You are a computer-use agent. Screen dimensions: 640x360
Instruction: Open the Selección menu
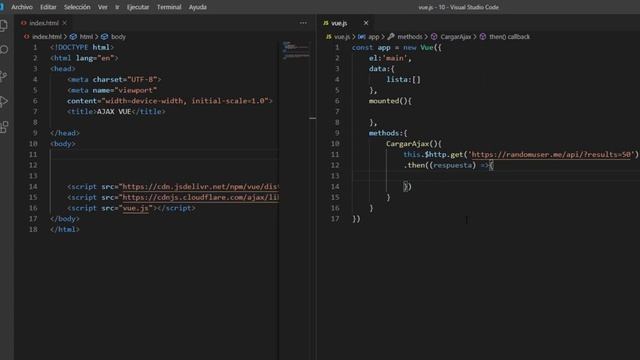click(77, 7)
